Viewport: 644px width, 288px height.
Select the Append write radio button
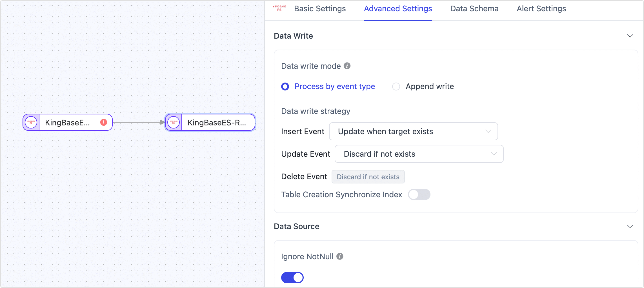coord(396,87)
